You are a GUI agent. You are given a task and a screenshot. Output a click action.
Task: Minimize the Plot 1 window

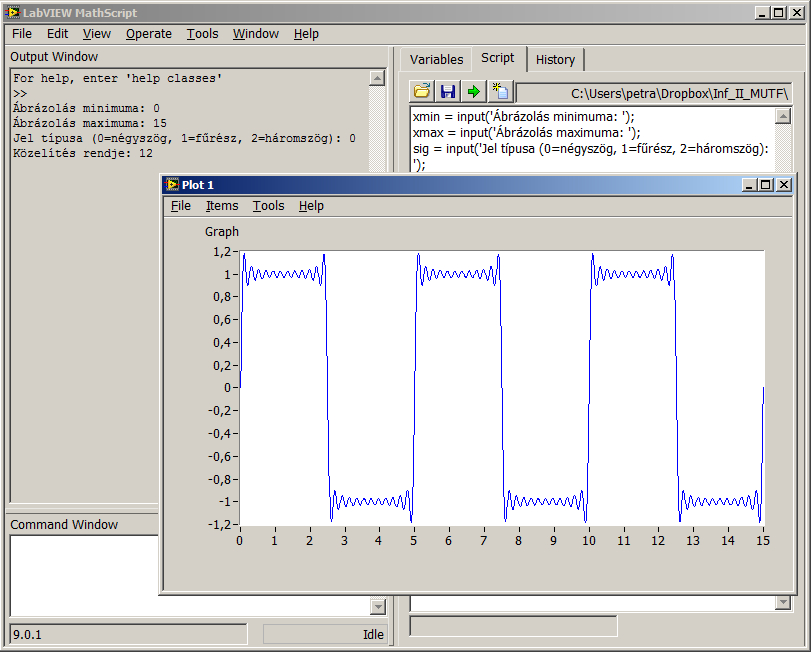(749, 185)
